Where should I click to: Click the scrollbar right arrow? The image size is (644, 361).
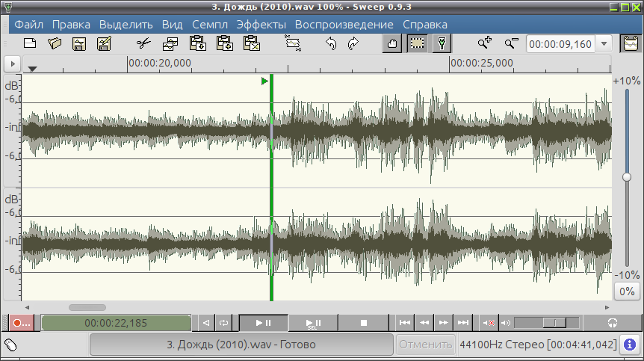(x=607, y=307)
